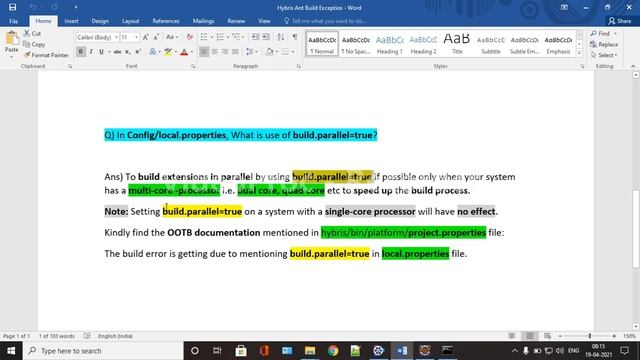Toggle Underline formatting
This screenshot has width=640, height=360.
(x=101, y=52)
